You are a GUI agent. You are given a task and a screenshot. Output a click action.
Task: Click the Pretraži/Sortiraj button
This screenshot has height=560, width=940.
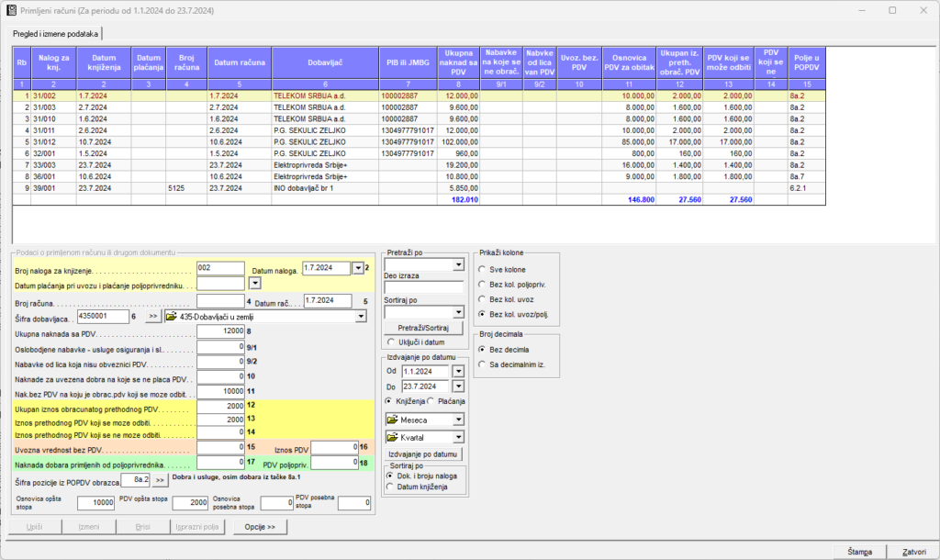[423, 328]
